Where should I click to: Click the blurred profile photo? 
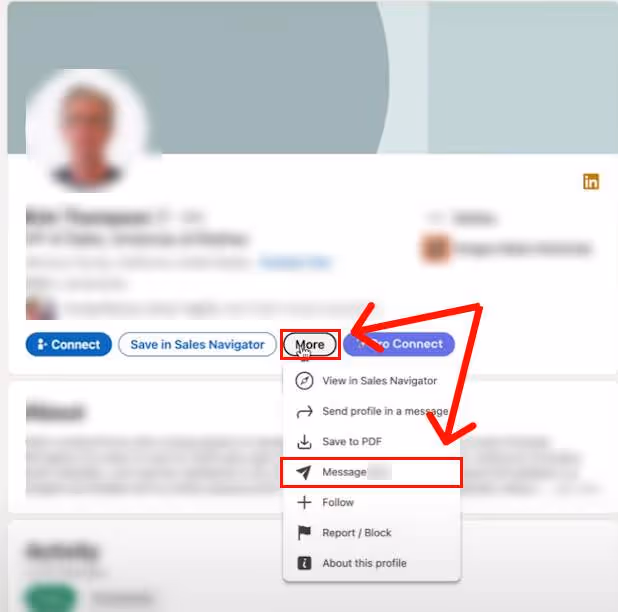click(x=87, y=130)
